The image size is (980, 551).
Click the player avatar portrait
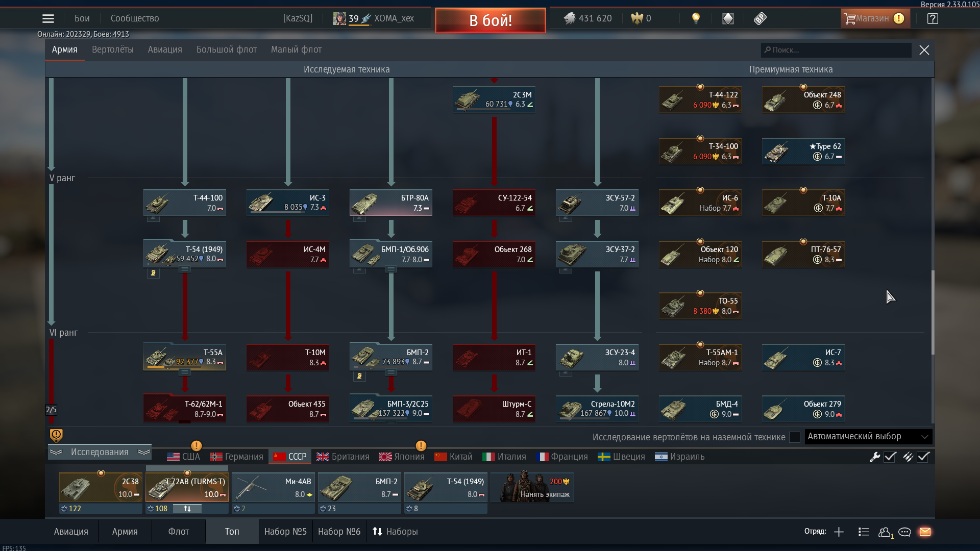click(339, 18)
